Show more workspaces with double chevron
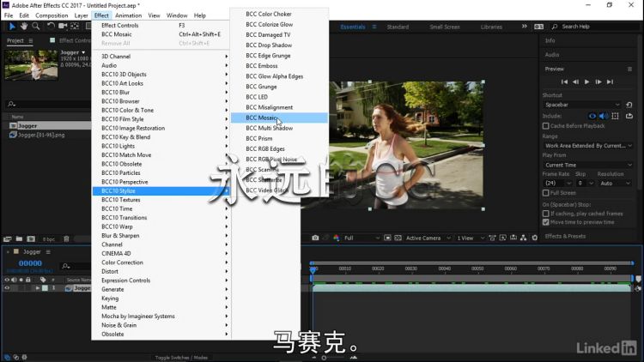Viewport: 644px width, 362px height. [x=524, y=27]
